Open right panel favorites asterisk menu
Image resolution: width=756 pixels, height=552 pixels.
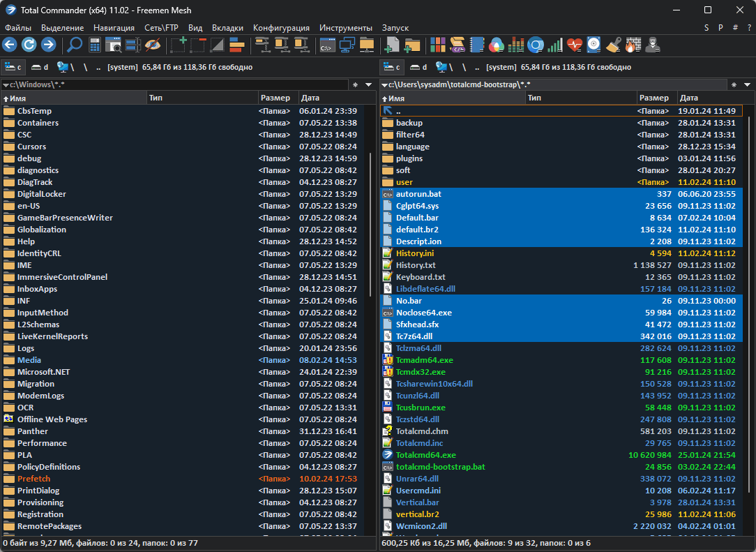[x=734, y=84]
